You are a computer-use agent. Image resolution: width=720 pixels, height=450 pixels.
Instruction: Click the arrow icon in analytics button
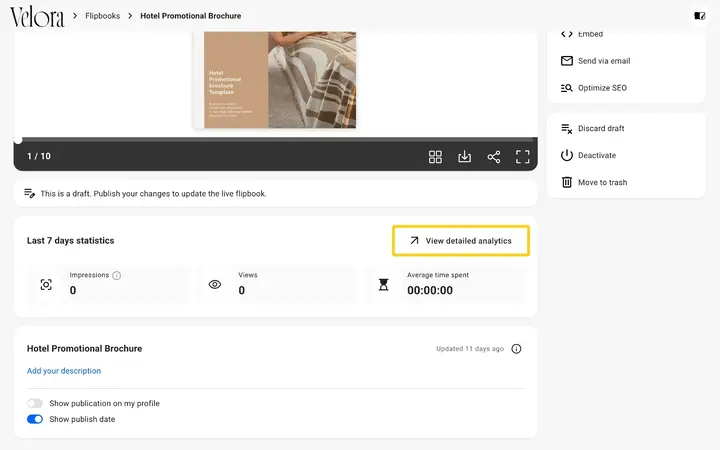coord(414,241)
